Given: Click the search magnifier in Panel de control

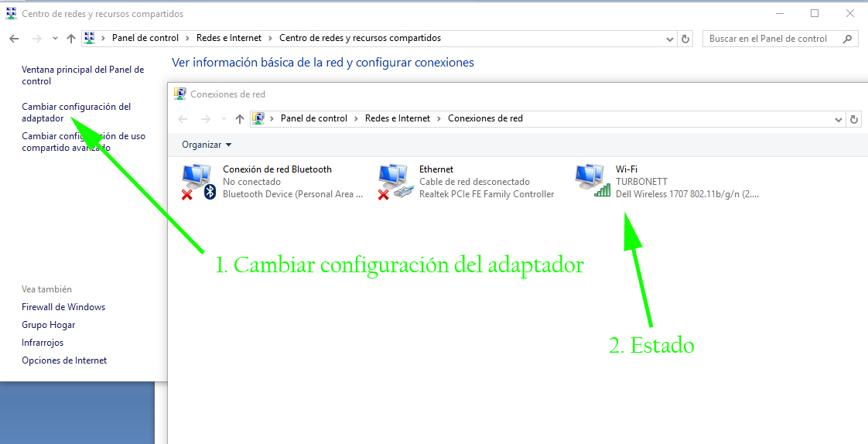Looking at the screenshot, I should [x=848, y=39].
